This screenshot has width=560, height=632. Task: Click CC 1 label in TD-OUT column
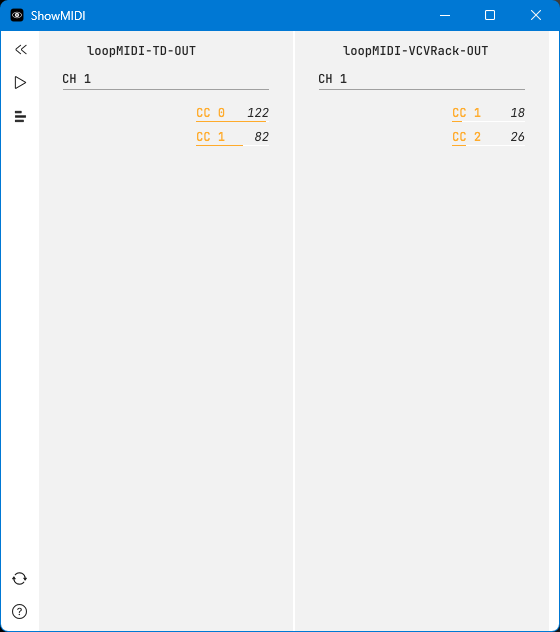[x=210, y=137]
